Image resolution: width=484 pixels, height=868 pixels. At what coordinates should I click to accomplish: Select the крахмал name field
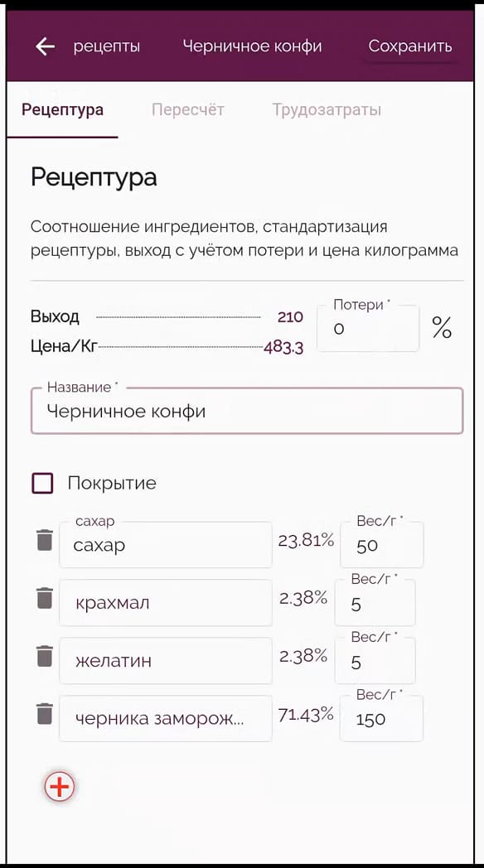point(165,602)
